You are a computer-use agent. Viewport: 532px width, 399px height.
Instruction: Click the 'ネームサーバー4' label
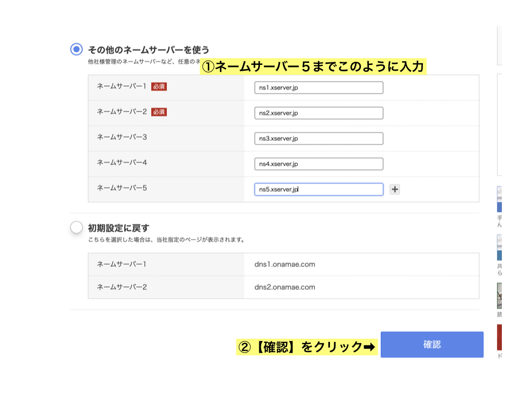(122, 163)
